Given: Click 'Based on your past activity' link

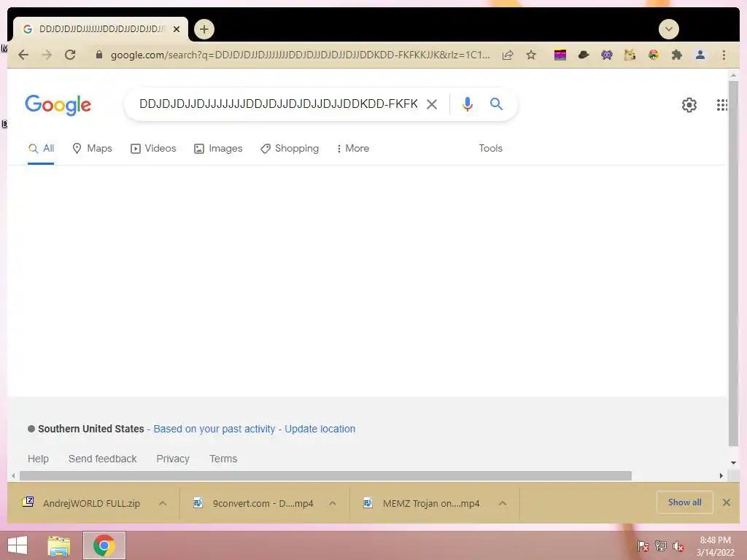Looking at the screenshot, I should coord(214,429).
